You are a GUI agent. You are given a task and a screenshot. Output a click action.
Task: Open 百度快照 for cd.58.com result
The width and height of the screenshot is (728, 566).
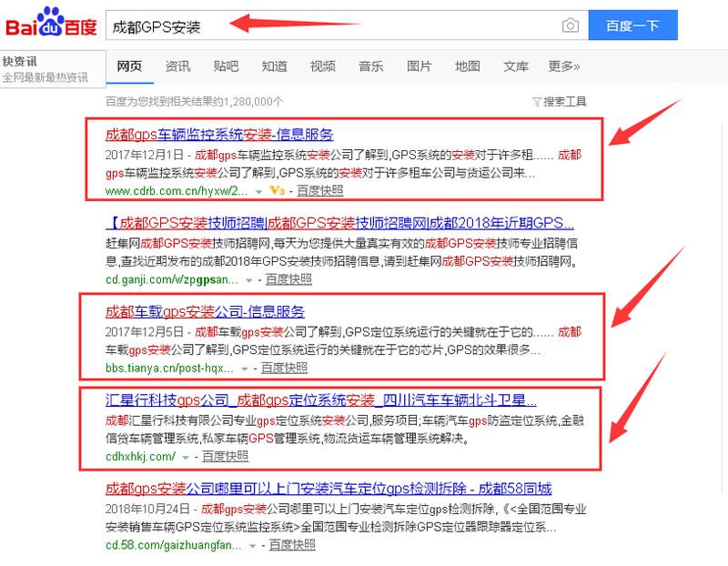tap(292, 545)
